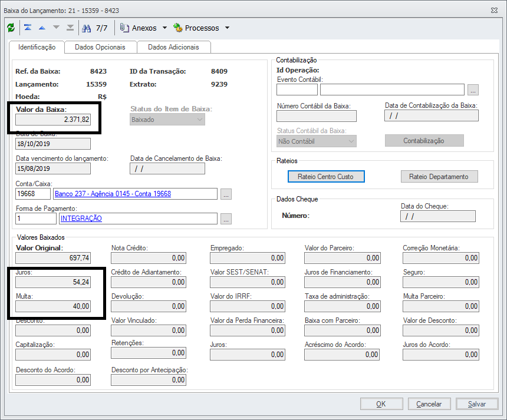
Task: Open the Anexos paperclip menu
Action: click(138, 28)
